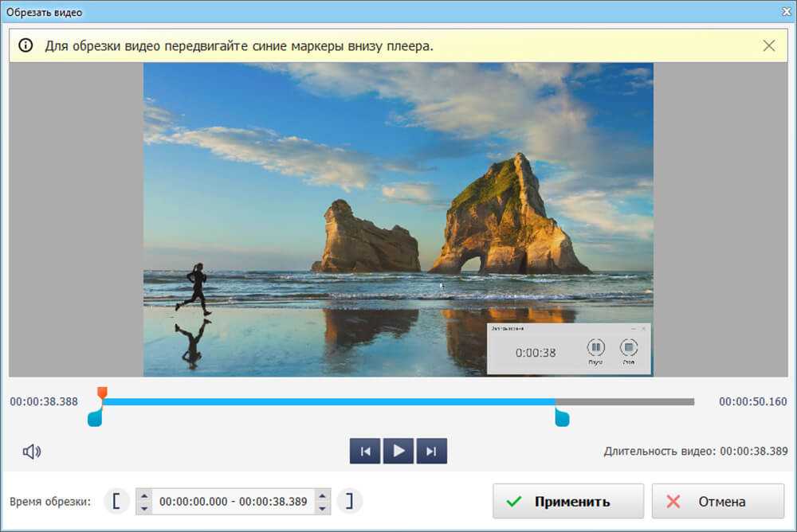
Task: Skip forward with the next frame button
Action: tap(431, 452)
